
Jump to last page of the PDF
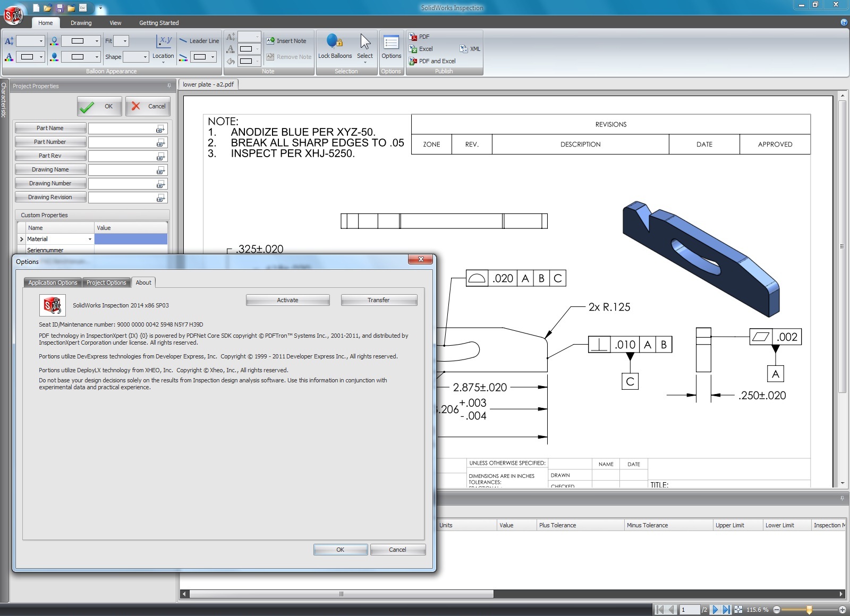pos(726,610)
